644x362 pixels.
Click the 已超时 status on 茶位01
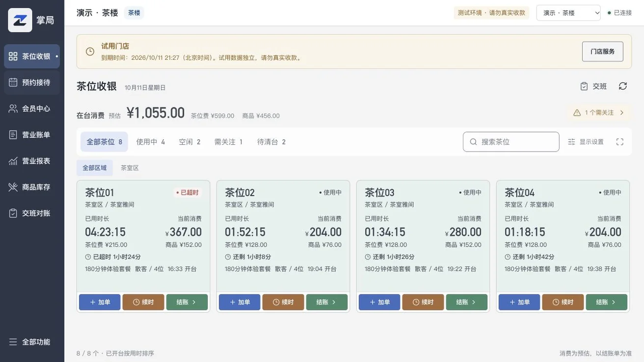point(188,192)
